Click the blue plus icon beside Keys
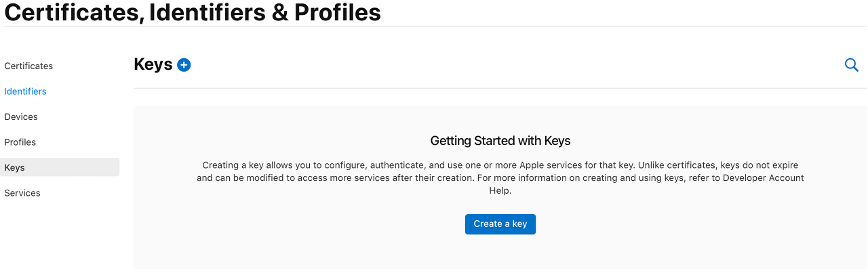868x273 pixels. point(184,65)
